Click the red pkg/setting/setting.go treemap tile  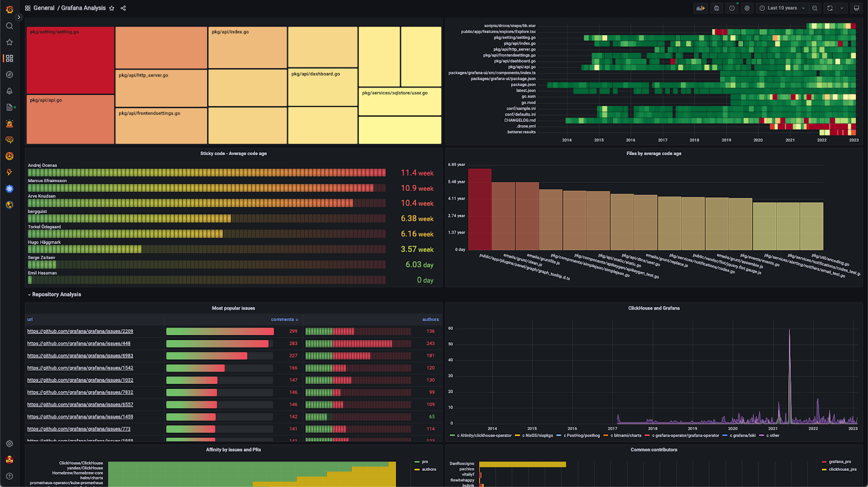(70, 60)
